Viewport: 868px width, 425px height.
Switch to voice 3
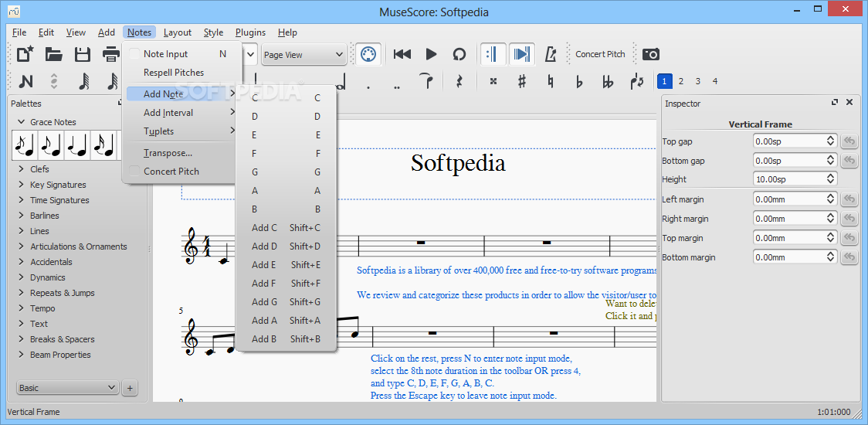[698, 81]
